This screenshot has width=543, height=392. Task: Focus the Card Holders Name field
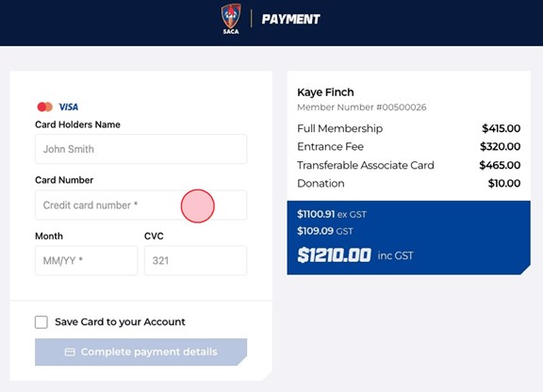tap(141, 149)
